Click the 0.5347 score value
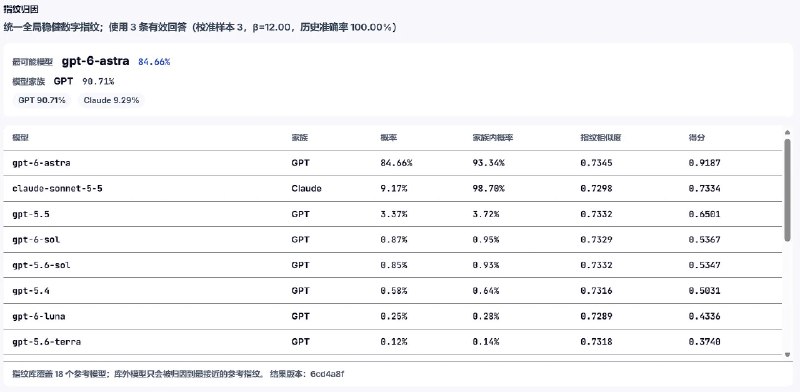The image size is (800, 392). click(705, 265)
